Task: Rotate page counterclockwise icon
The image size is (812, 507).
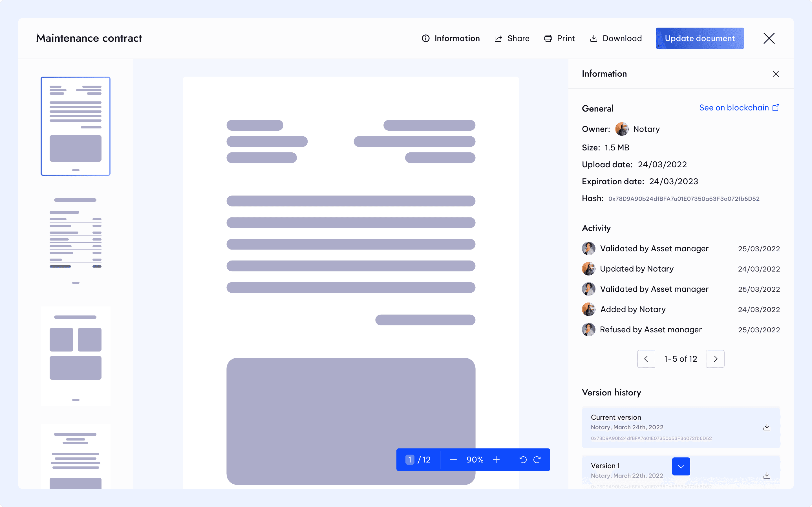Action: tap(523, 460)
